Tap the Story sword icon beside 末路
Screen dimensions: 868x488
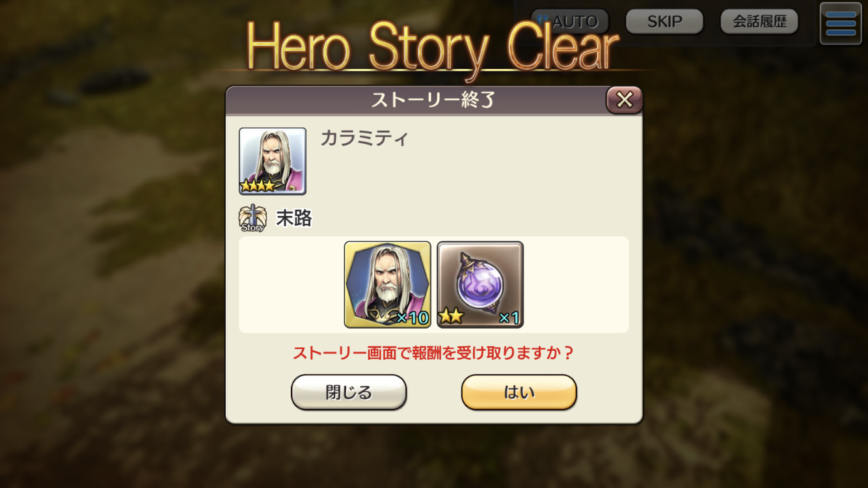[252, 219]
